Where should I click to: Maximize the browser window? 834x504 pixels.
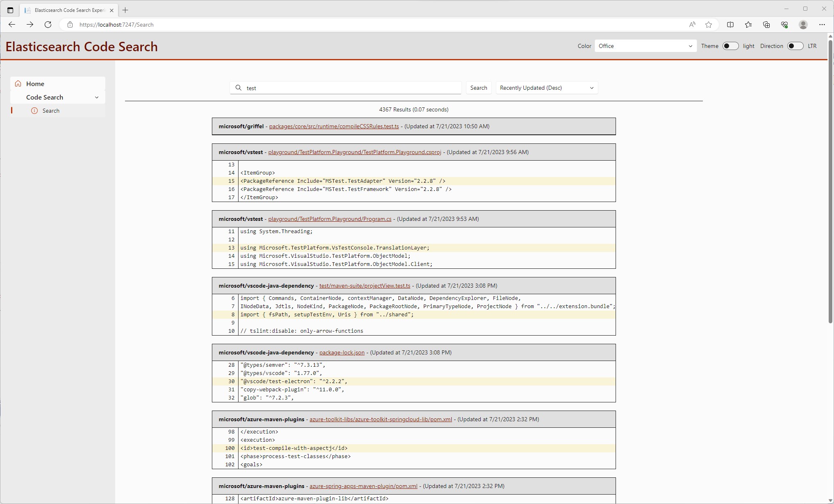(805, 9)
